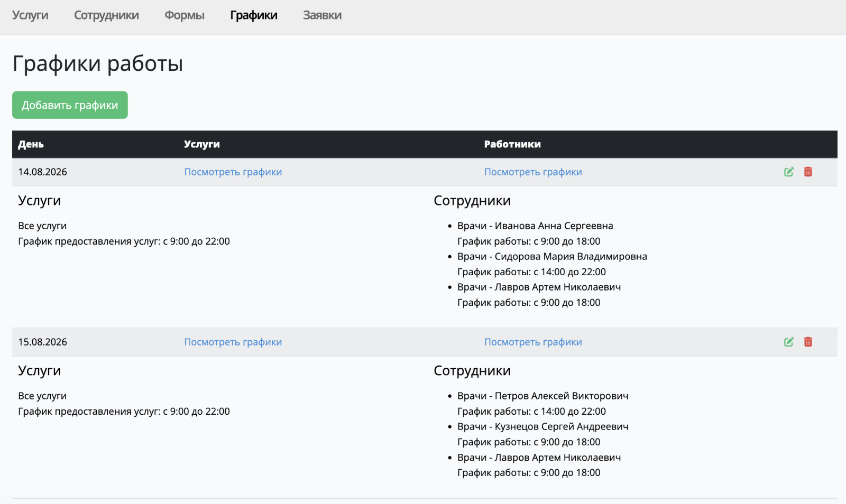This screenshot has width=846, height=504.
Task: Click the Добавить графики button
Action: [70, 105]
